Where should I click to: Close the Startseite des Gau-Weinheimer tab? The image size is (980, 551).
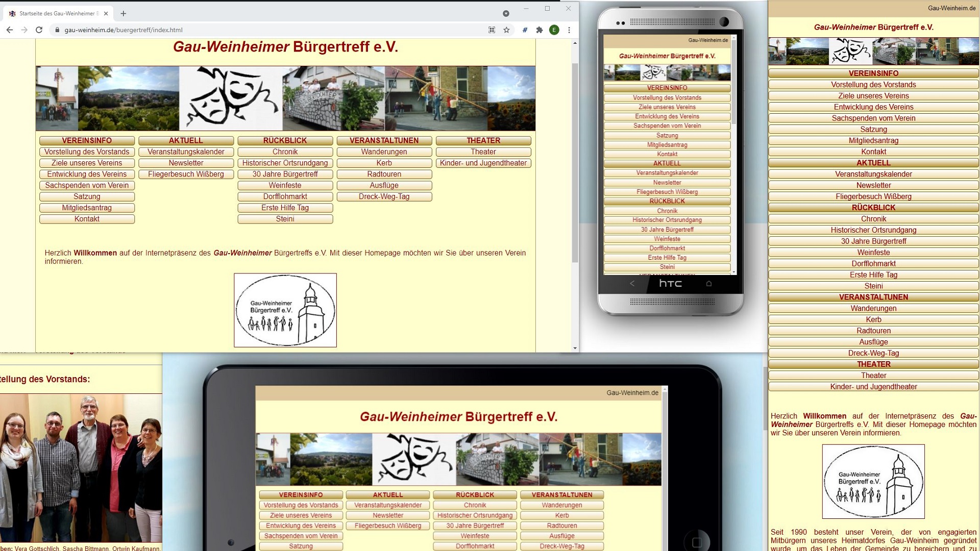[x=106, y=14]
